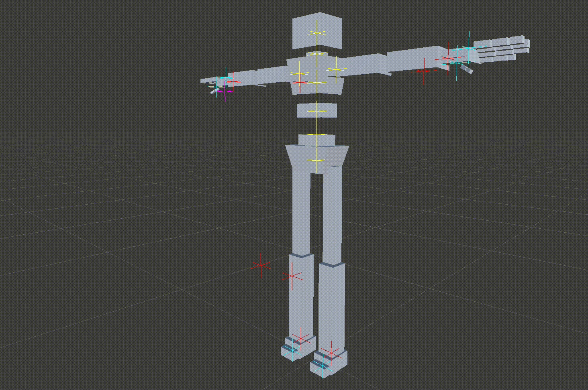Image resolution: width=588 pixels, height=390 pixels.
Task: Click the red marker on the chest
Action: 300,82
